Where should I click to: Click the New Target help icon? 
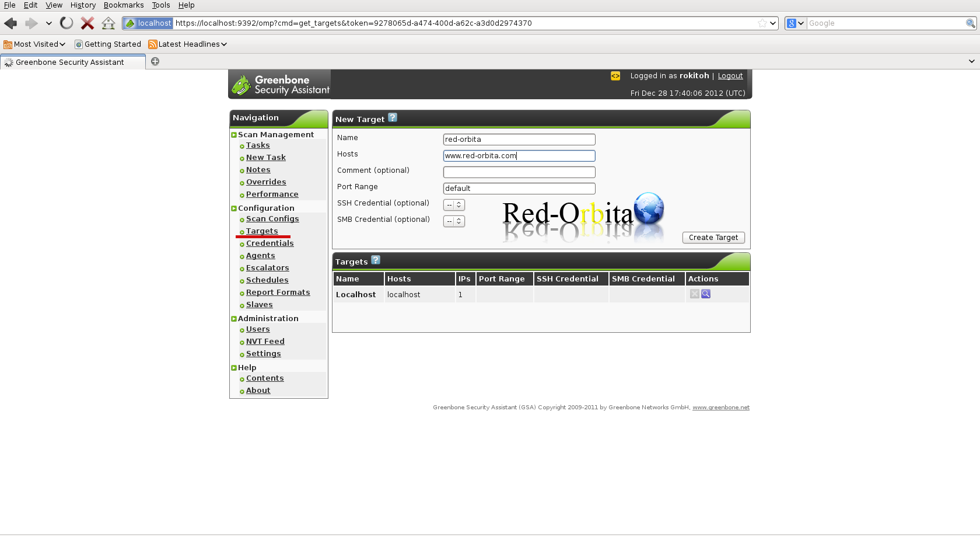393,117
